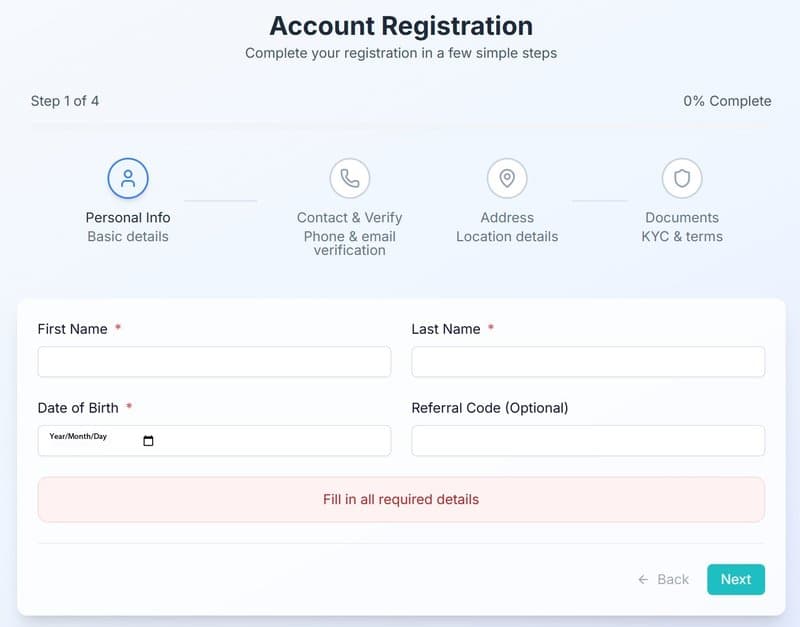Click the Next button

click(x=736, y=580)
